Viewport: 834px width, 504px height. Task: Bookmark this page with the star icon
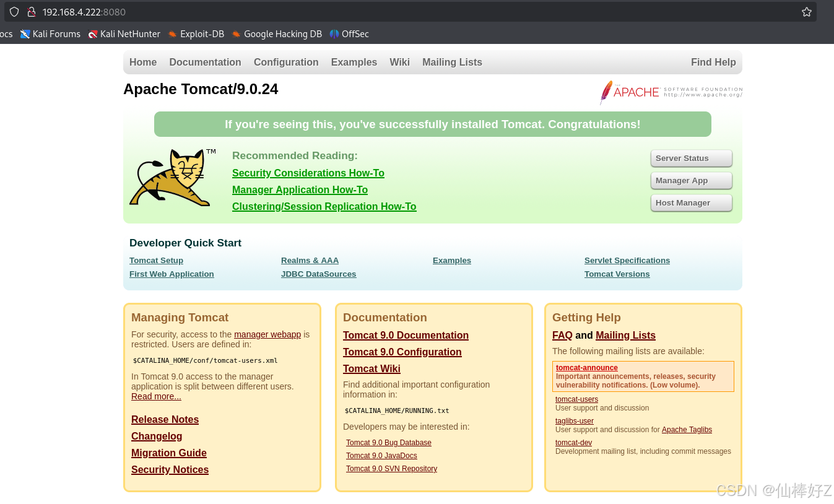click(806, 12)
